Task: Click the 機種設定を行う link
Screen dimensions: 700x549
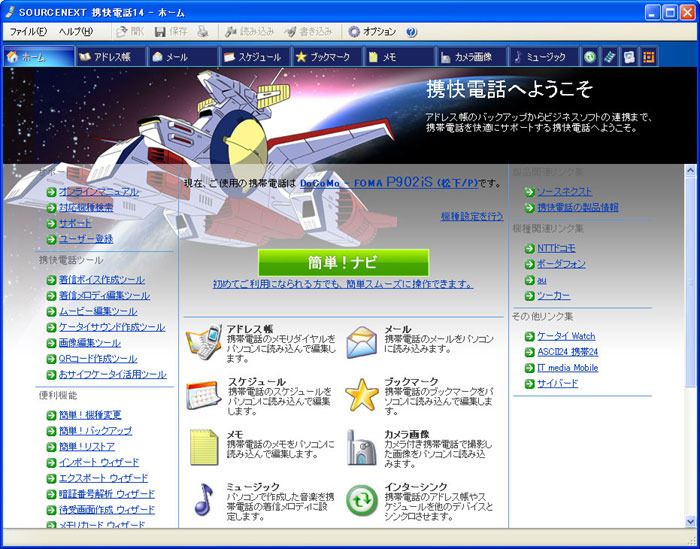Action: [x=472, y=216]
